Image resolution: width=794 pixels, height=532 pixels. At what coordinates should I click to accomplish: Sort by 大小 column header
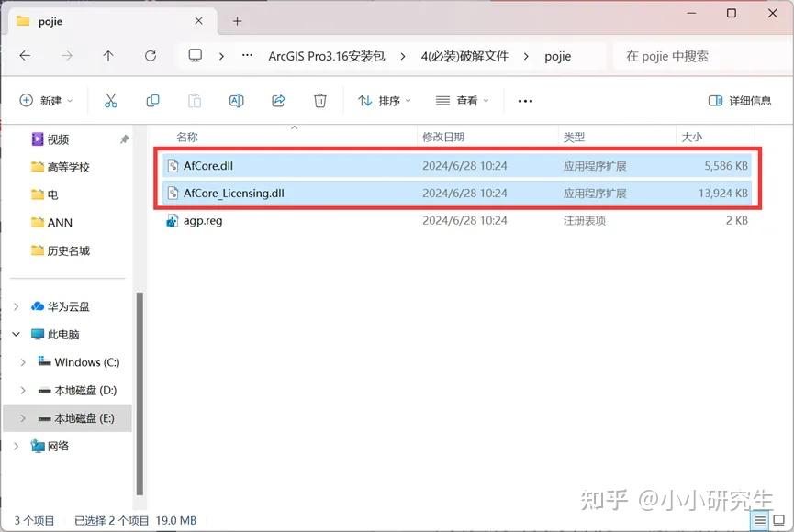pos(692,137)
